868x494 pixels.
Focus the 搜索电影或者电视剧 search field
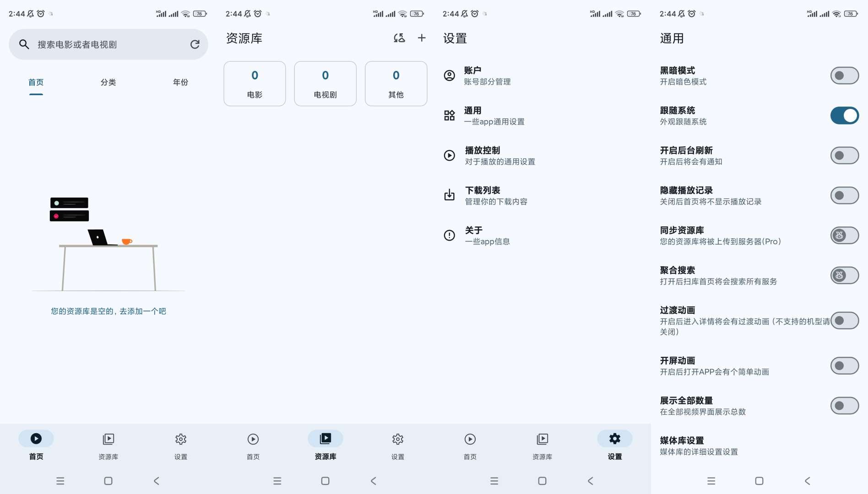point(105,44)
